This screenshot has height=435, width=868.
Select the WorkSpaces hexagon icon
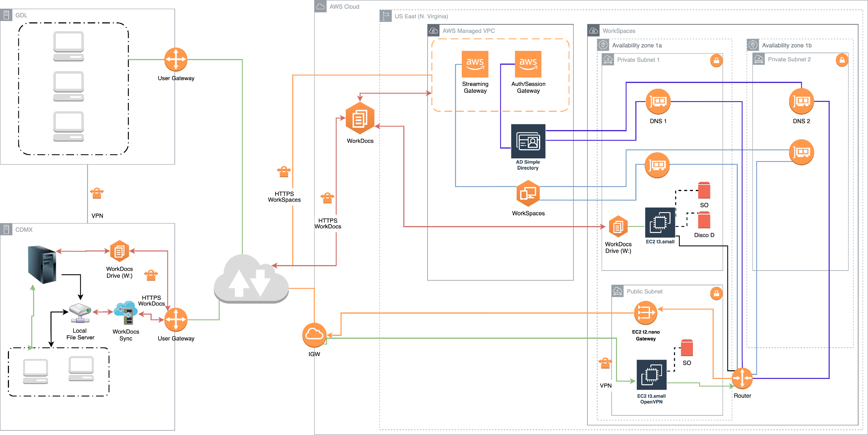click(x=528, y=193)
